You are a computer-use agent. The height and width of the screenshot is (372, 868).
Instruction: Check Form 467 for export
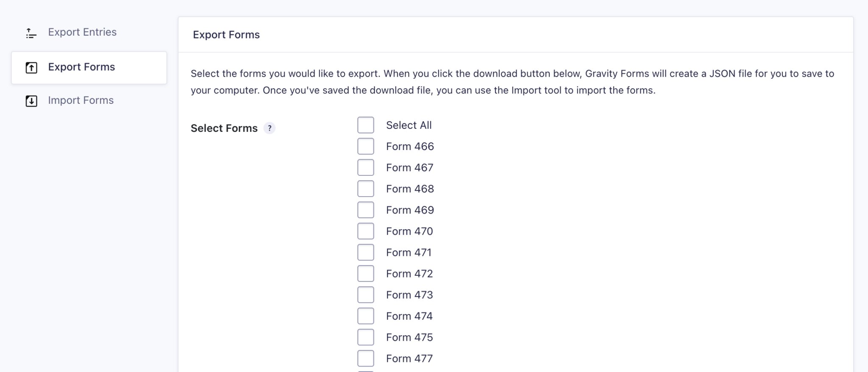tap(365, 167)
